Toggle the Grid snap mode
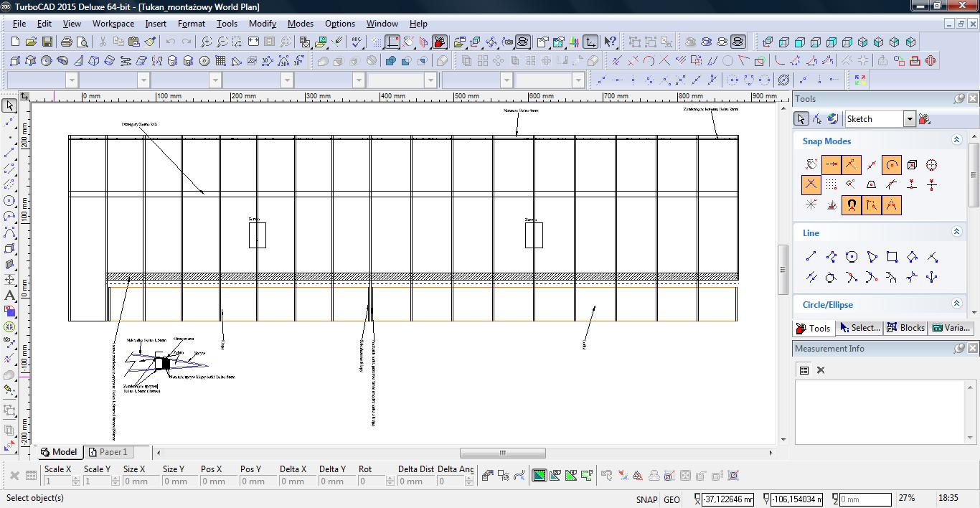This screenshot has height=508, width=980. click(831, 185)
